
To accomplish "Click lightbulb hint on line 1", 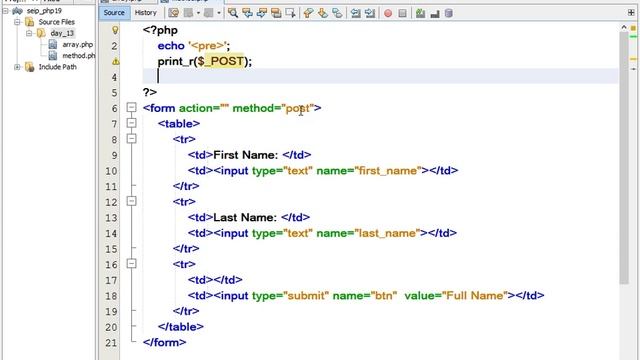I will point(116,30).
